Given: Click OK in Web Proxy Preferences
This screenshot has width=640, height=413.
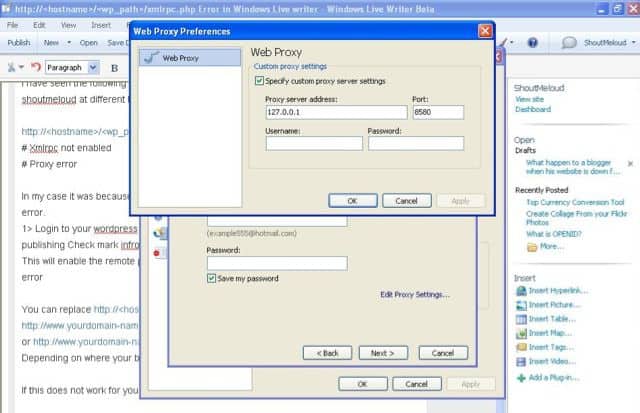Looking at the screenshot, I should [x=353, y=201].
